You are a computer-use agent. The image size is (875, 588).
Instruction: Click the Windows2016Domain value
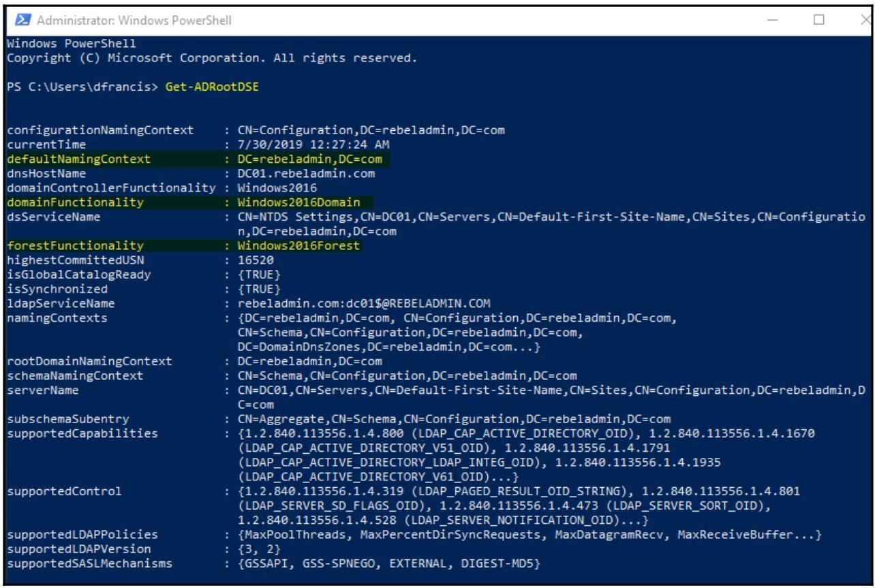pos(294,202)
